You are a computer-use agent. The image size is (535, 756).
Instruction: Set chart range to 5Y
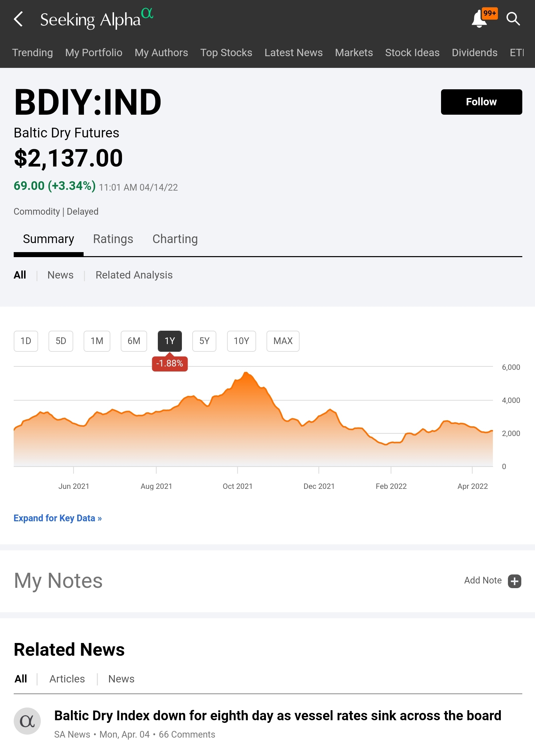point(204,341)
